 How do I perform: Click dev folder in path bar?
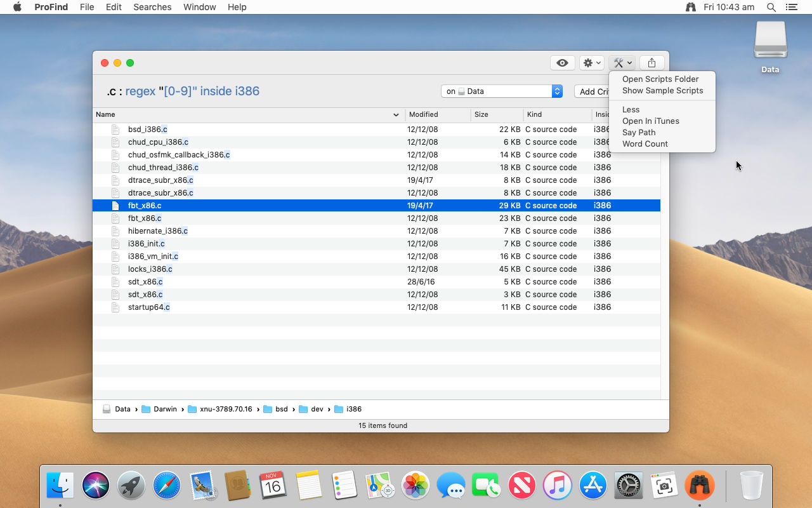311,409
